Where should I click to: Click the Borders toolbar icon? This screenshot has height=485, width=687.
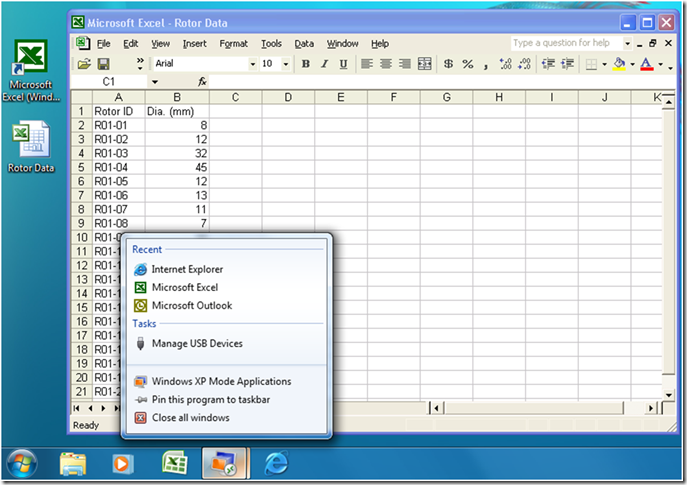click(591, 64)
